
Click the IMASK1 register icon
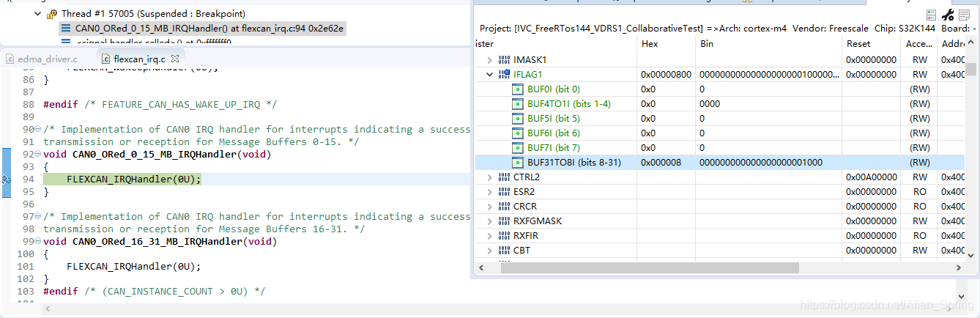504,59
